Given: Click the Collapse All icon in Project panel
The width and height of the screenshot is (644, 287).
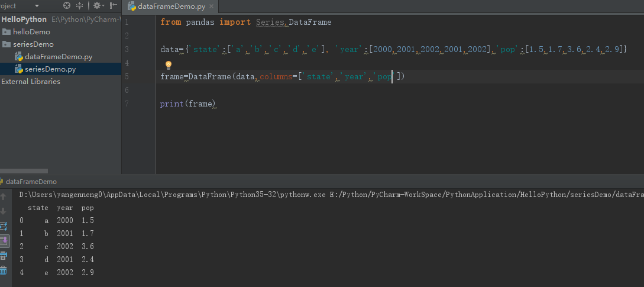Looking at the screenshot, I should click(x=80, y=6).
